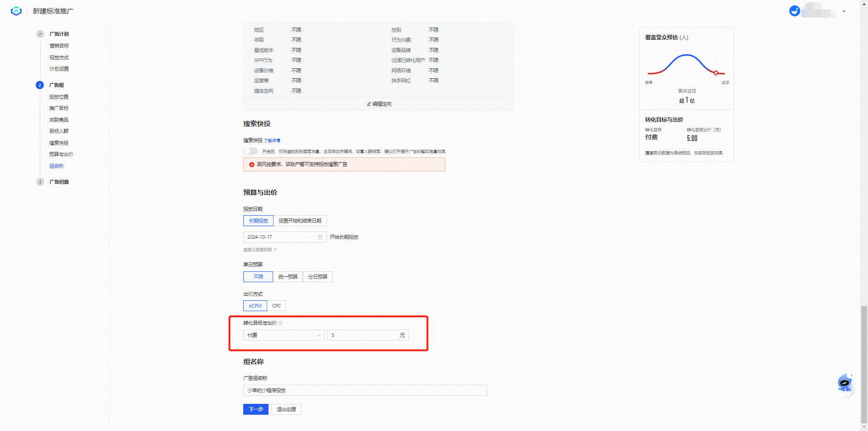Image resolution: width=868 pixels, height=431 pixels.
Task: Select 统一预算 budget option
Action: [x=288, y=277]
